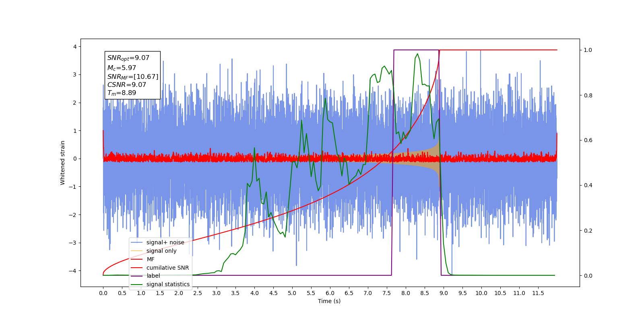
Task: Click the x-axis tick label 8.5
Action: (x=425, y=293)
